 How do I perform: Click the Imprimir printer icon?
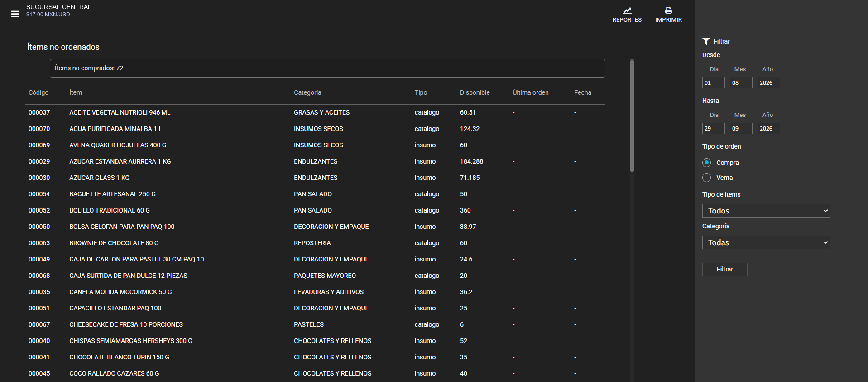pos(668,10)
